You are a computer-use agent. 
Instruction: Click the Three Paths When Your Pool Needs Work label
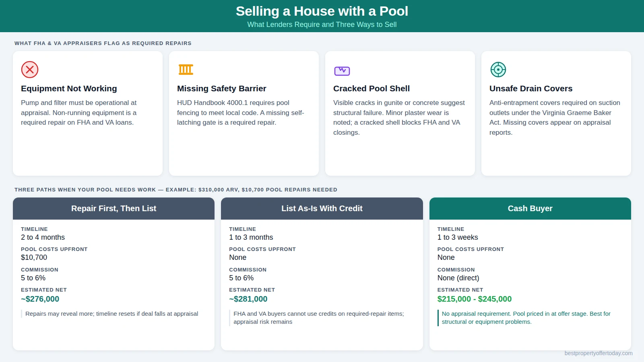pos(176,189)
